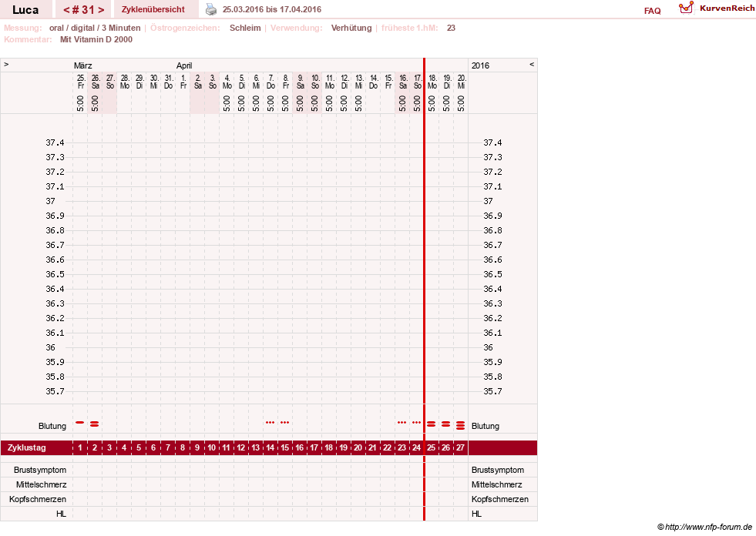Click the Verhütung value

pos(351,28)
